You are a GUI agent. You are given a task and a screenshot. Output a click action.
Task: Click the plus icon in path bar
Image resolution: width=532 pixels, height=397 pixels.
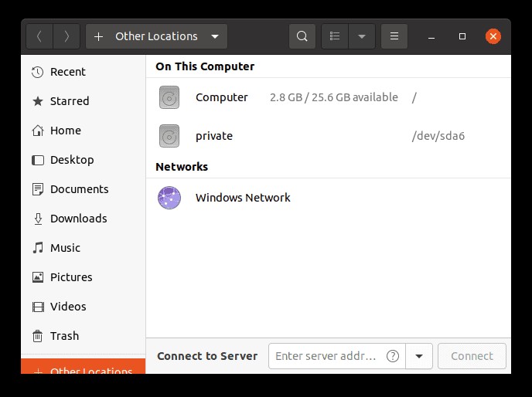point(98,36)
